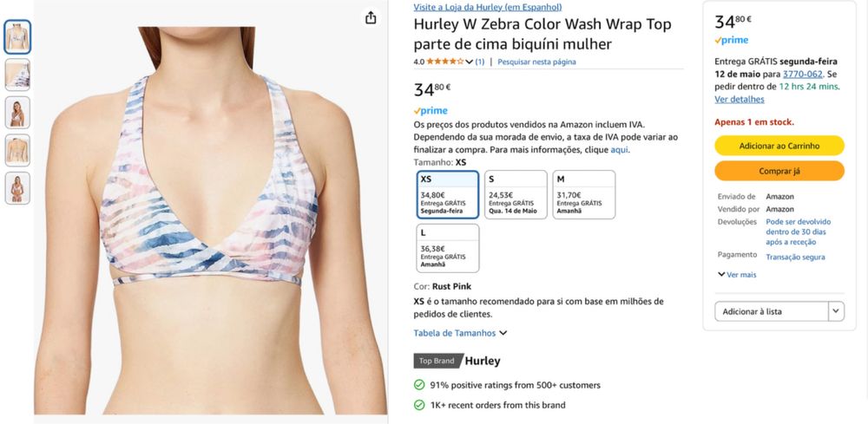Show the last full-body thumbnail image
This screenshot has height=424, width=868.
click(x=17, y=187)
